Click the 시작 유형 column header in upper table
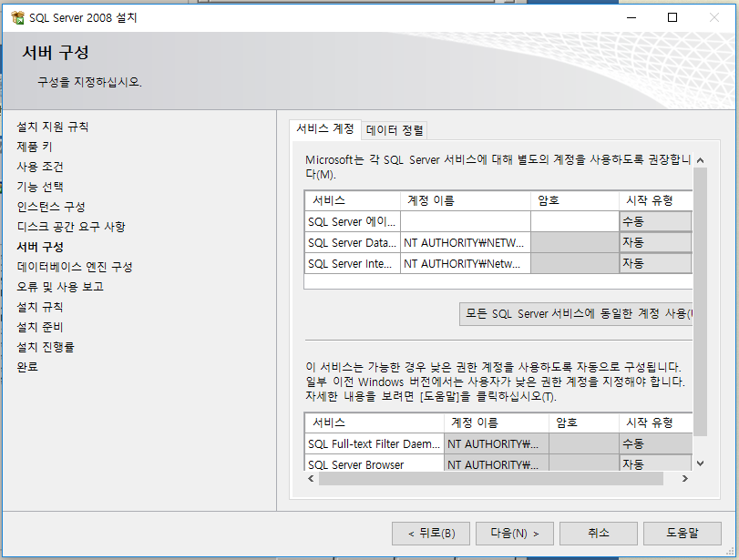This screenshot has width=739, height=560. (x=655, y=200)
